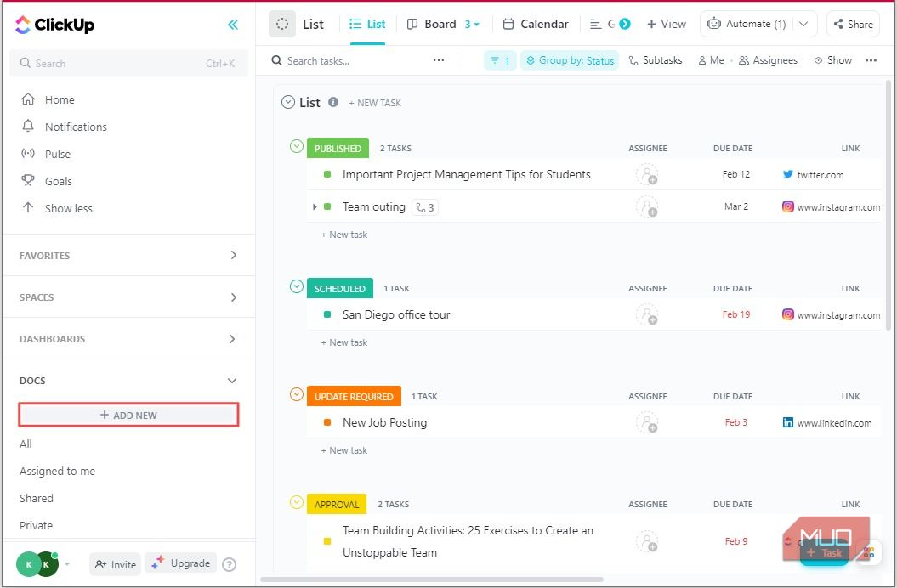
Task: Open the search options ellipsis
Action: pos(439,60)
